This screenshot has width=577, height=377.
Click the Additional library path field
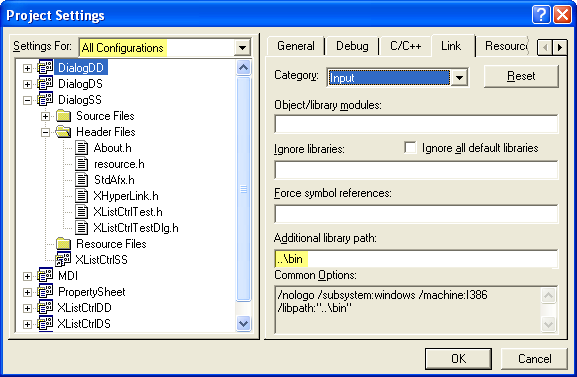416,259
